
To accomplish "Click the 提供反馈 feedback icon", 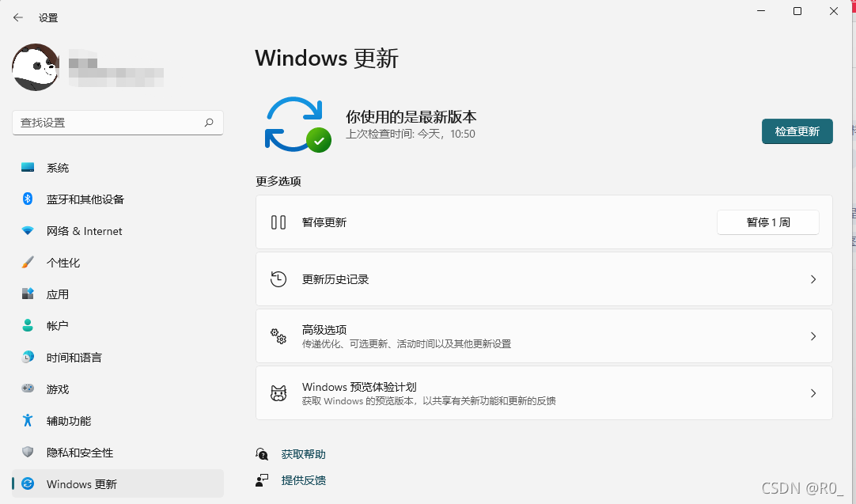I will pos(262,480).
